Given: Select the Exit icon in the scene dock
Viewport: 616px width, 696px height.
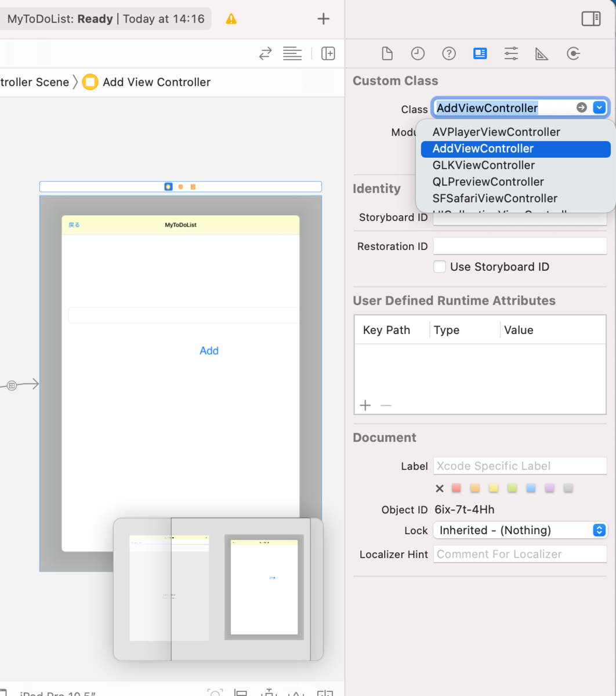Looking at the screenshot, I should [193, 187].
